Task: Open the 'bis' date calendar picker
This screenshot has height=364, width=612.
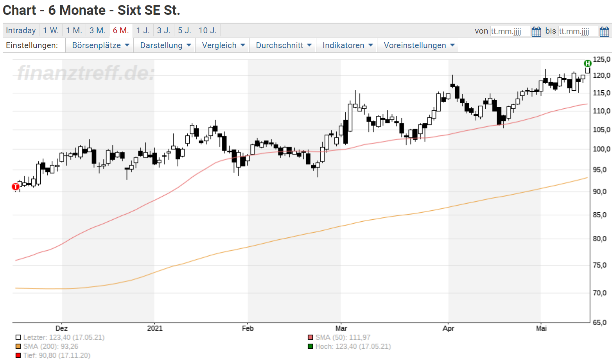Action: [604, 31]
